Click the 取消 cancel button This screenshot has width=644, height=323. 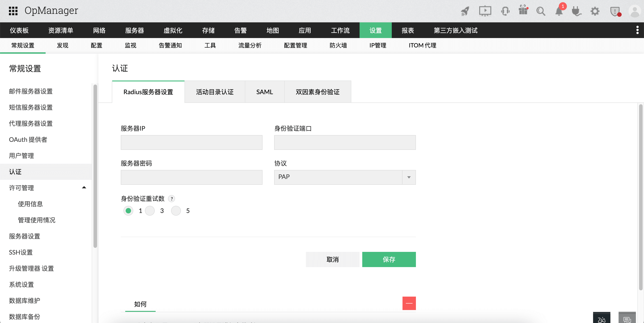333,259
